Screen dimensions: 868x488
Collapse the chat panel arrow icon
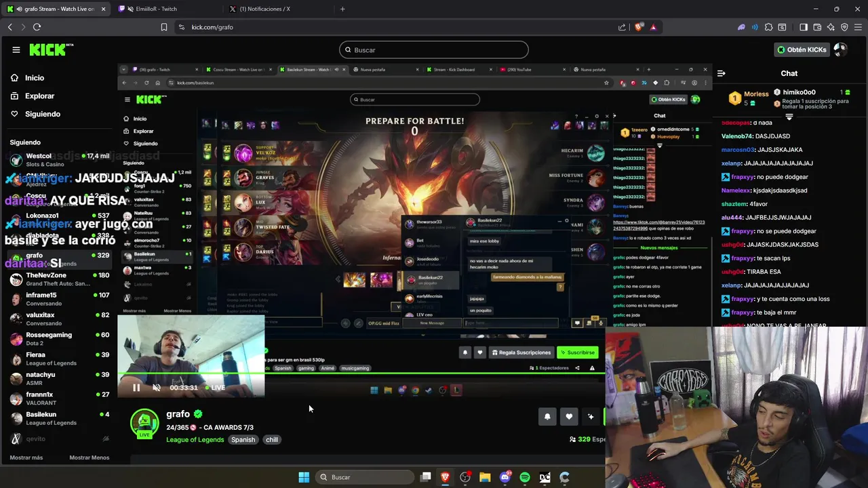point(722,73)
